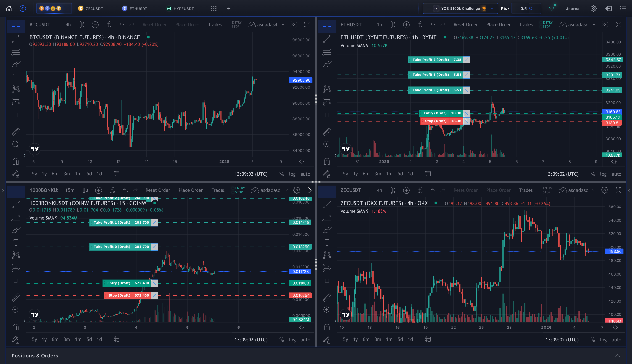
Task: Click the connection status wifi icon
Action: pos(552,8)
